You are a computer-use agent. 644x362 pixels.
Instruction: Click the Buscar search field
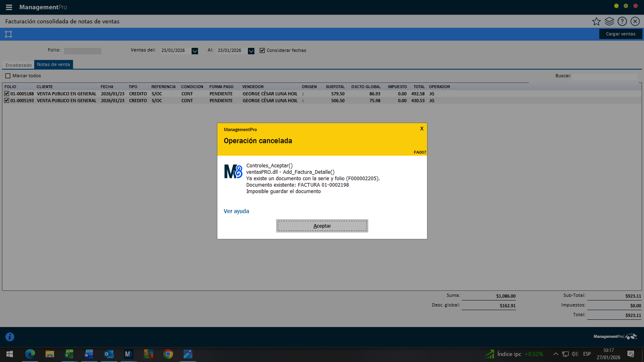pos(605,76)
